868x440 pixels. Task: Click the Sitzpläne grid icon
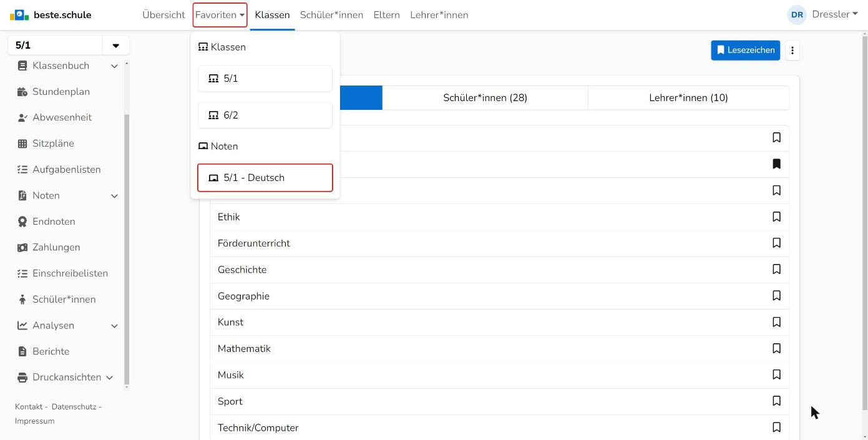coord(22,144)
